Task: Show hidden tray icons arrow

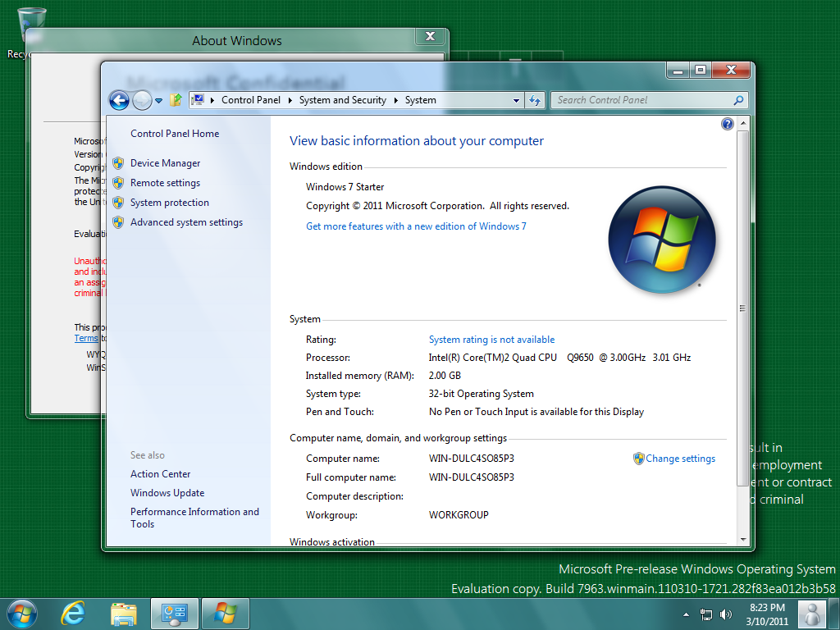Action: [686, 614]
